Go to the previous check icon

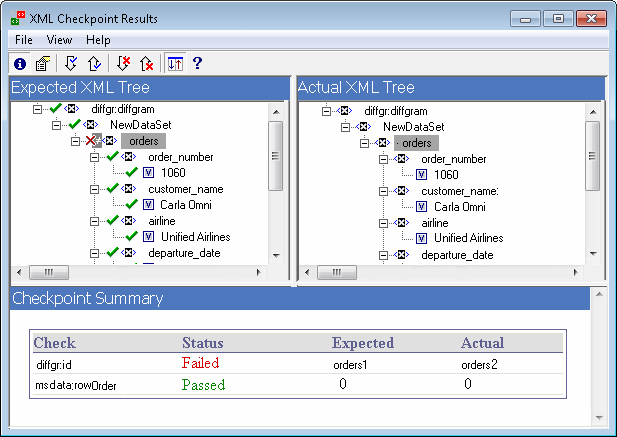point(92,63)
